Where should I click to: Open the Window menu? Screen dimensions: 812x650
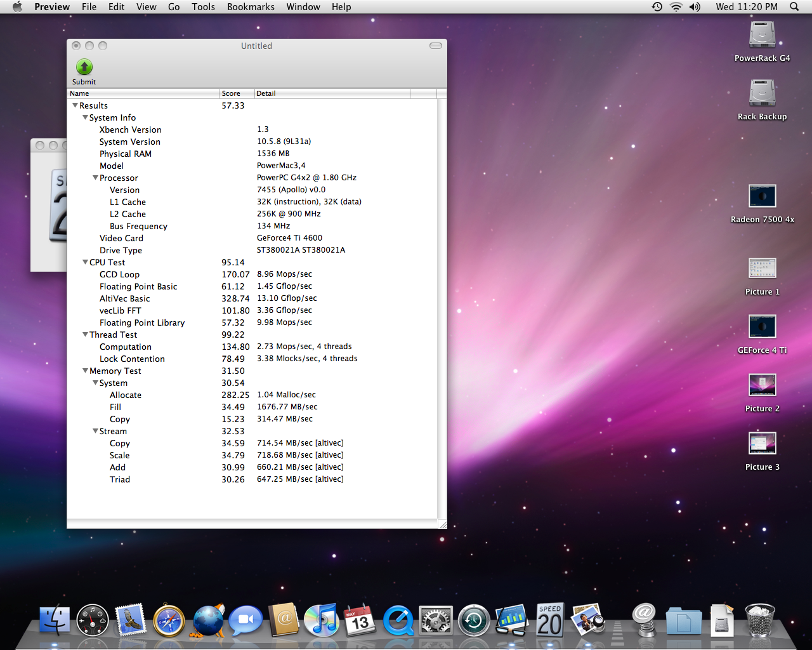303,6
